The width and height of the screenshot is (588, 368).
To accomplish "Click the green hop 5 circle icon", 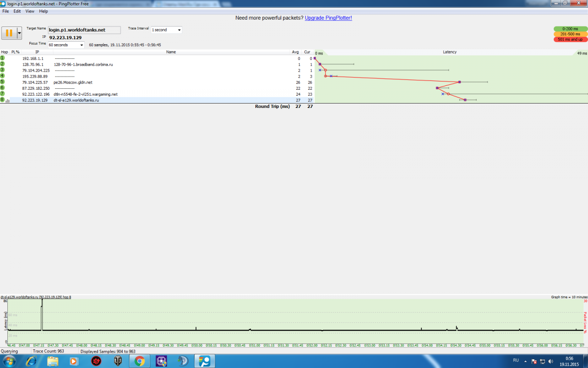I will coord(2,82).
